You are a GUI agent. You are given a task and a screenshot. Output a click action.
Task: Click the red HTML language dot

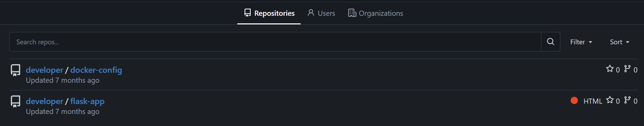point(574,100)
